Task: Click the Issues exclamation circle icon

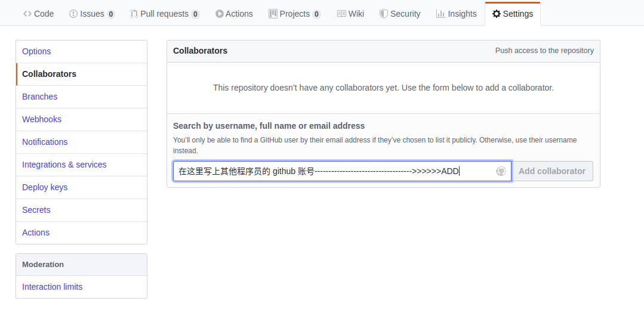Action: click(73, 14)
